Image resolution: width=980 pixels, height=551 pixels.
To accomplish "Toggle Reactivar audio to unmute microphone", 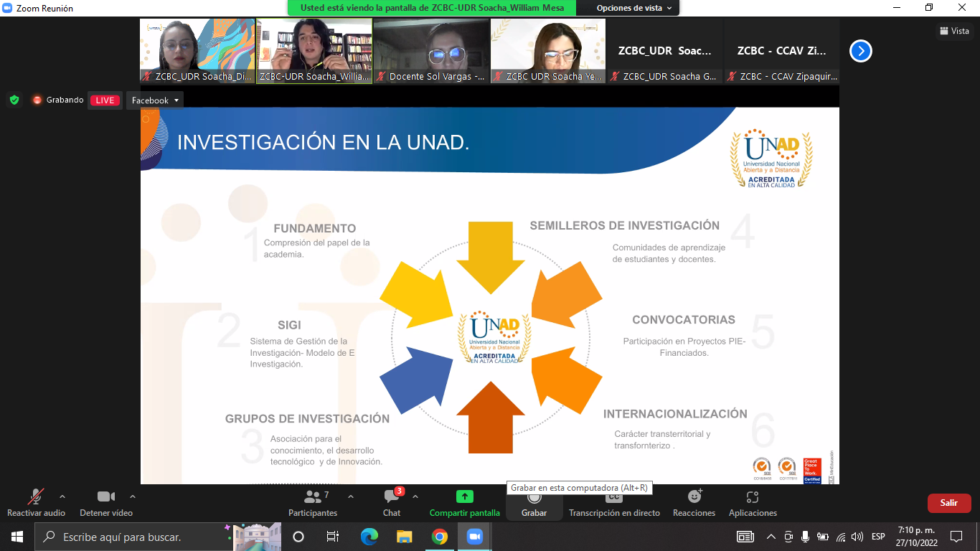I will click(x=36, y=503).
